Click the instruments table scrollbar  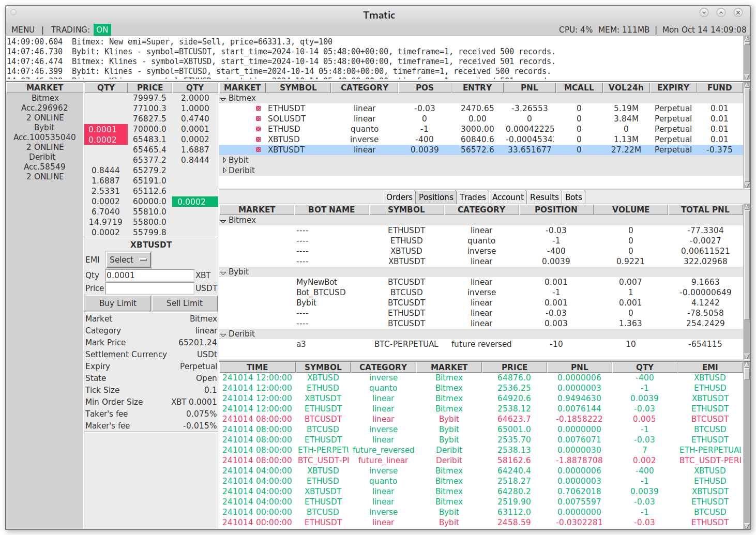coord(747,135)
